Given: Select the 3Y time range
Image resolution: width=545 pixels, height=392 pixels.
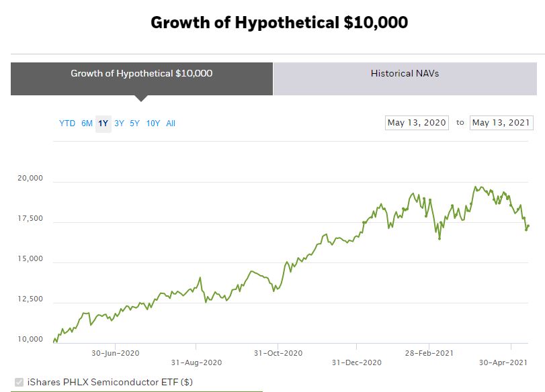Looking at the screenshot, I should point(119,124).
